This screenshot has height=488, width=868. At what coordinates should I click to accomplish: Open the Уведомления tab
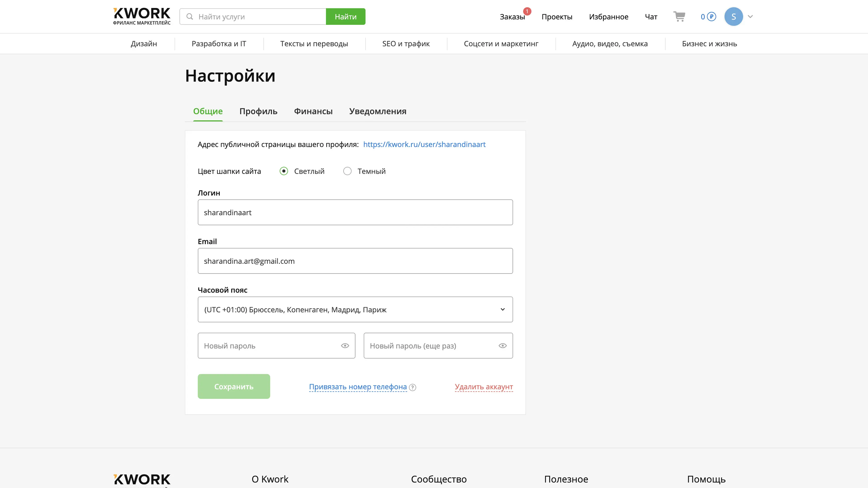[x=377, y=111]
